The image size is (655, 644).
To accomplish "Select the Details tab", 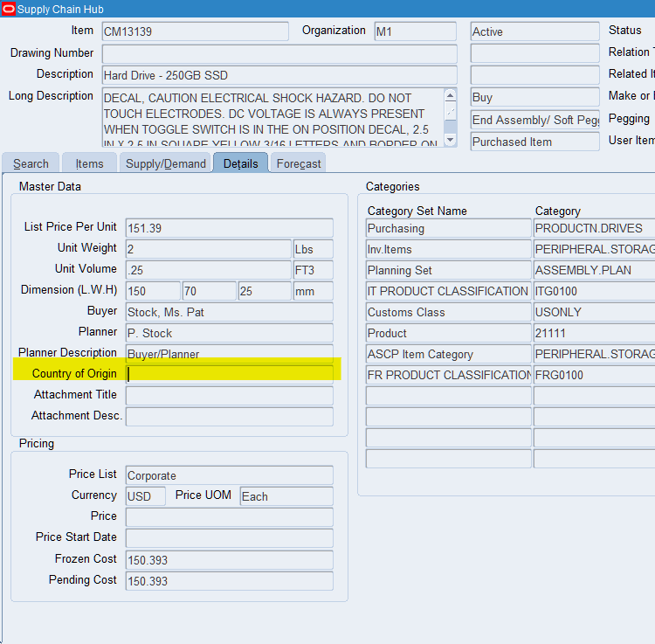I will pyautogui.click(x=241, y=163).
